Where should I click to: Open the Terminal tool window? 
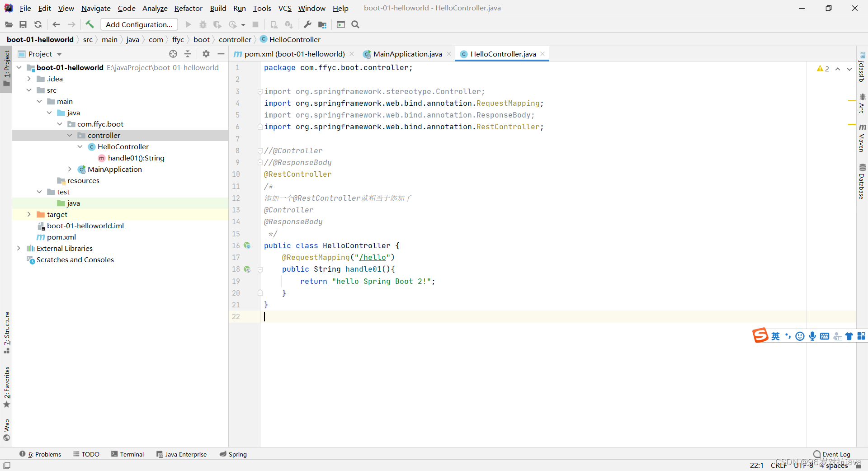tap(127, 454)
